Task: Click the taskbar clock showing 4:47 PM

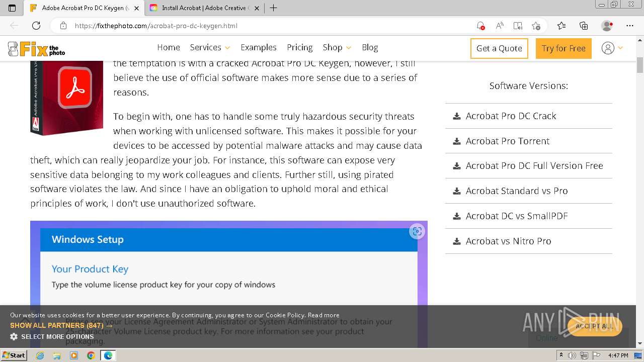Action: click(x=618, y=355)
